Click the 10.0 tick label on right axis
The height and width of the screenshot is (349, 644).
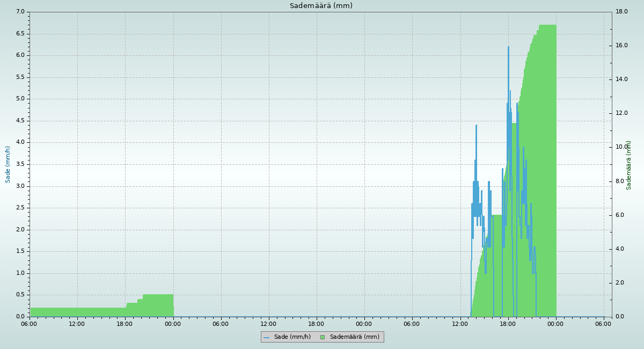621,147
